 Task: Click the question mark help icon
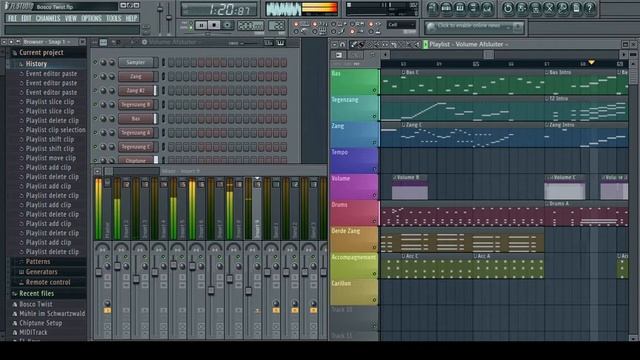point(589,8)
